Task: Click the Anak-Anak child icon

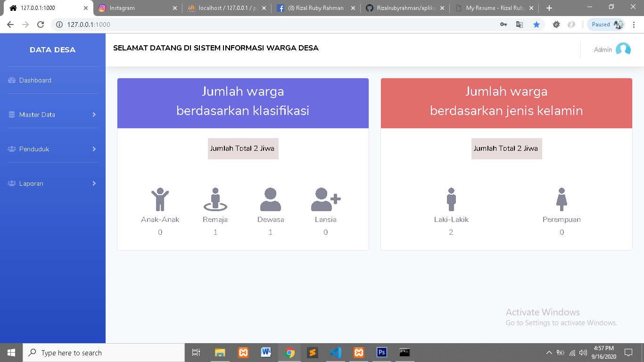Action: tap(160, 199)
